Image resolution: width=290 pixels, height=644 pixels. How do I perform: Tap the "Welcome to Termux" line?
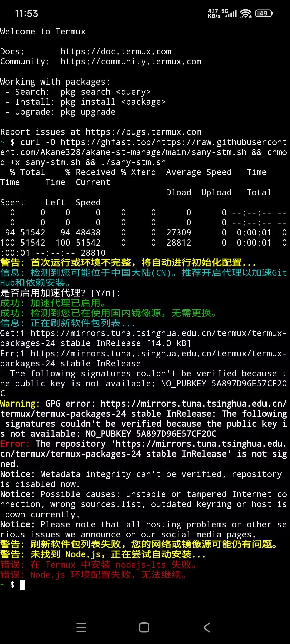[43, 32]
